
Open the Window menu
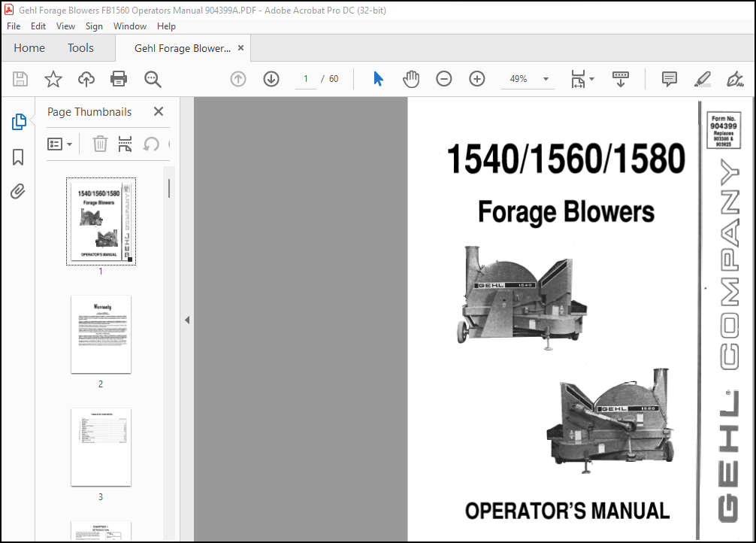pos(130,26)
